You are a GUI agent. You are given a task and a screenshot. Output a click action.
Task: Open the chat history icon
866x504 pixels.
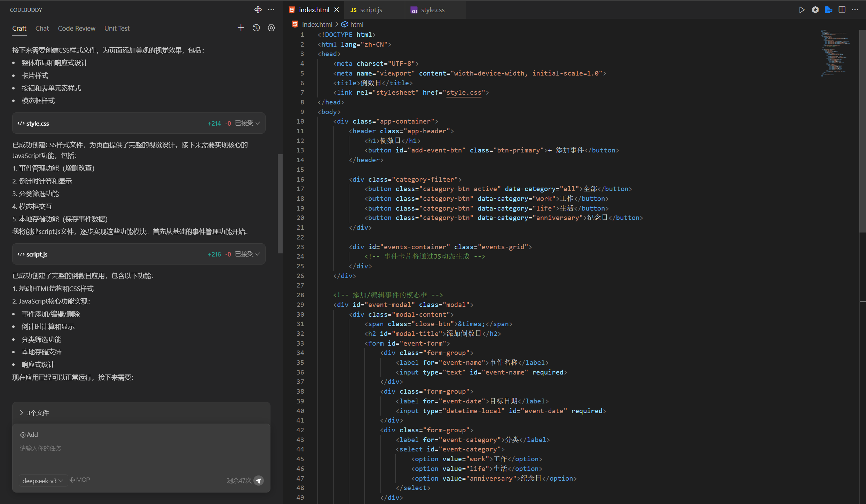tap(256, 28)
